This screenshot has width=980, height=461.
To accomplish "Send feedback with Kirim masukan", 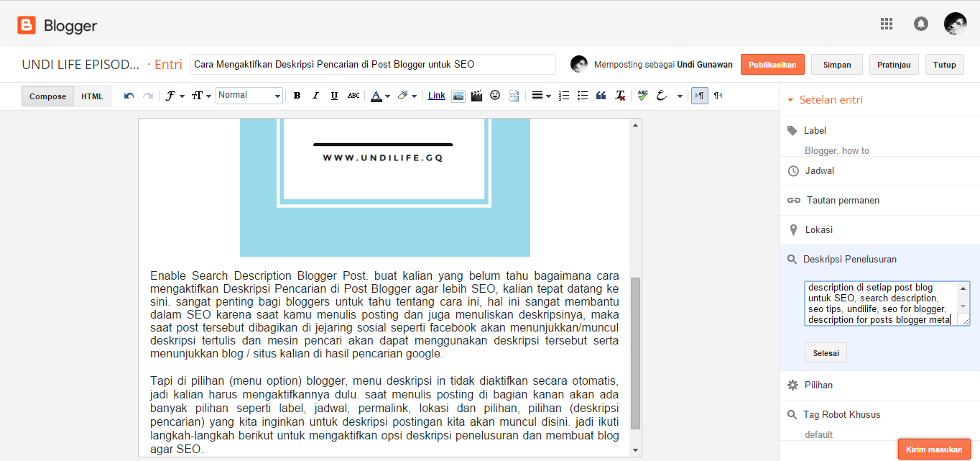I will pyautogui.click(x=934, y=449).
